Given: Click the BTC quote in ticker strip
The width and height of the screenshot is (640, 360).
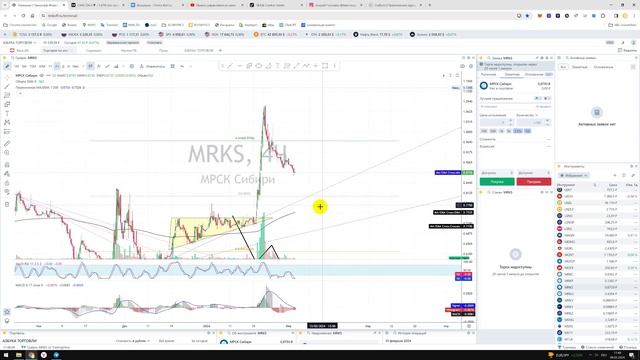Looking at the screenshot, I should pos(275,35).
